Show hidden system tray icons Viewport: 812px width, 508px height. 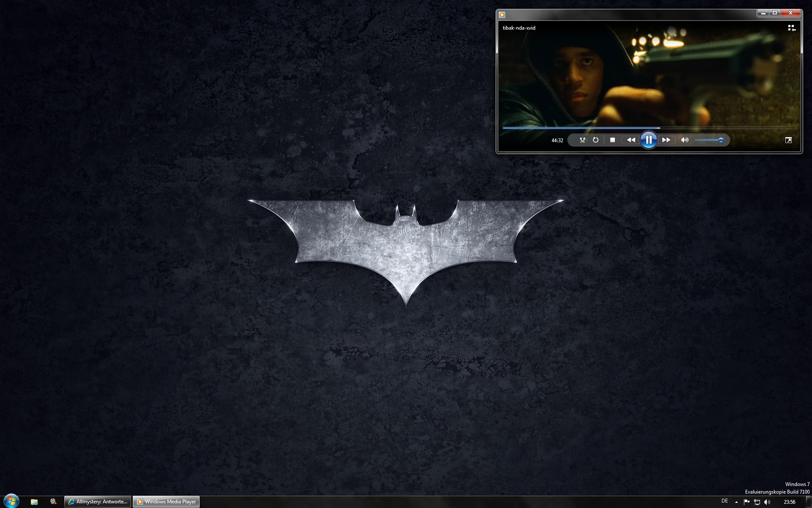coord(736,502)
